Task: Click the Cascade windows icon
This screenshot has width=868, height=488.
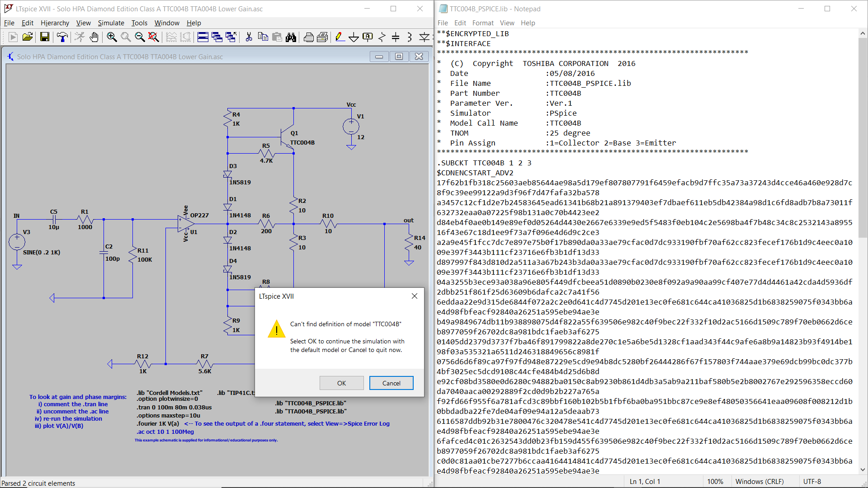Action: tap(217, 37)
